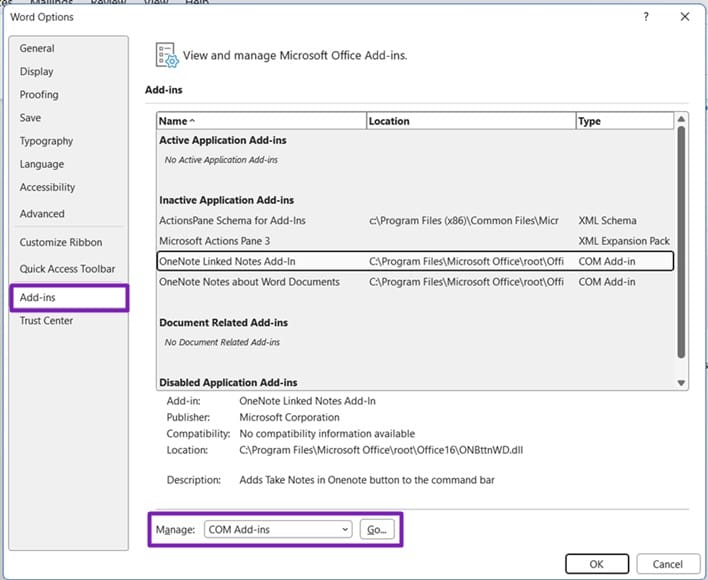Select the Display category

click(x=37, y=71)
